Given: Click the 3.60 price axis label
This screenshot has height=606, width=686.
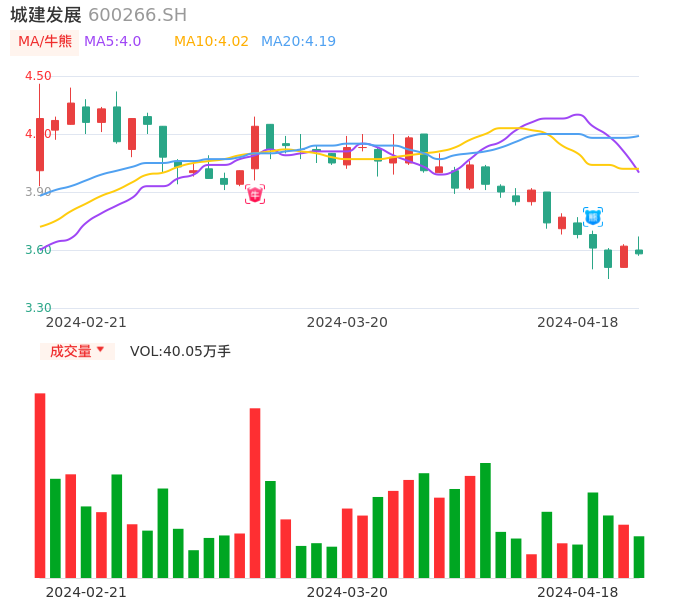Looking at the screenshot, I should coord(38,250).
